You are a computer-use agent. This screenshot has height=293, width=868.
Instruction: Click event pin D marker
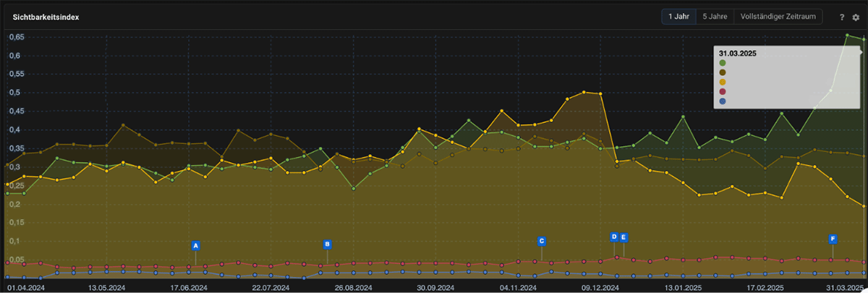tap(614, 237)
